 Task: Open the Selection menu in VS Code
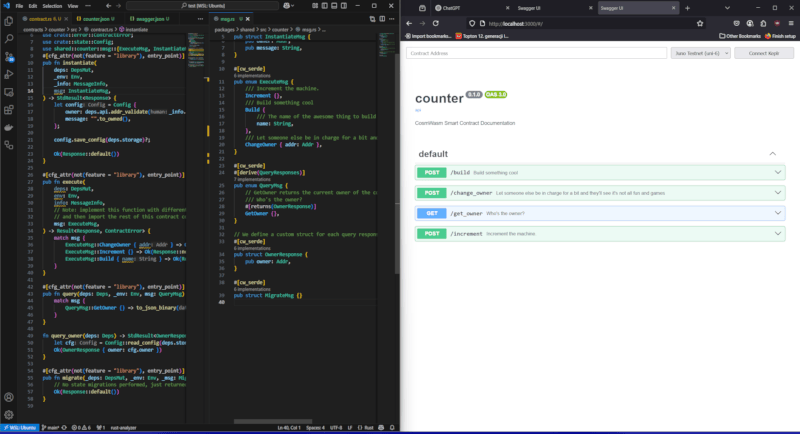52,6
